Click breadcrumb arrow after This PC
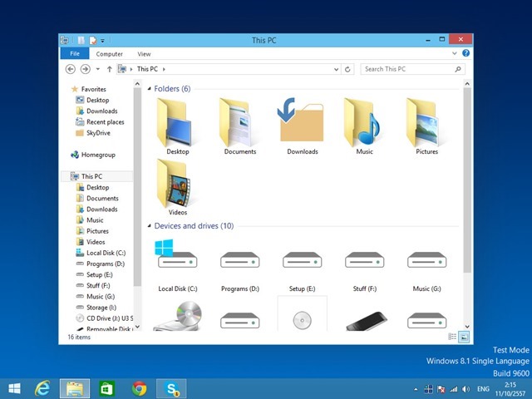 coord(164,69)
